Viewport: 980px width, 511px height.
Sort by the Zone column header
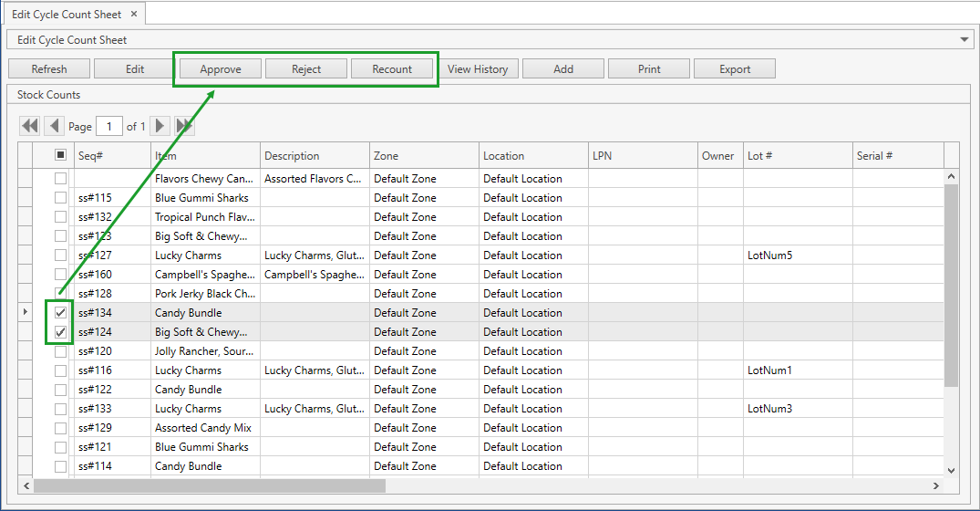click(423, 156)
